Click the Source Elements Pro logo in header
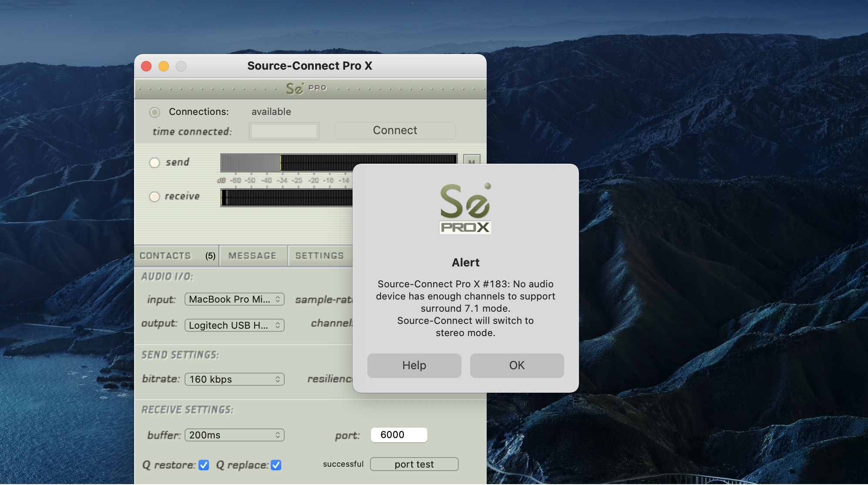This screenshot has height=485, width=868. pos(306,88)
